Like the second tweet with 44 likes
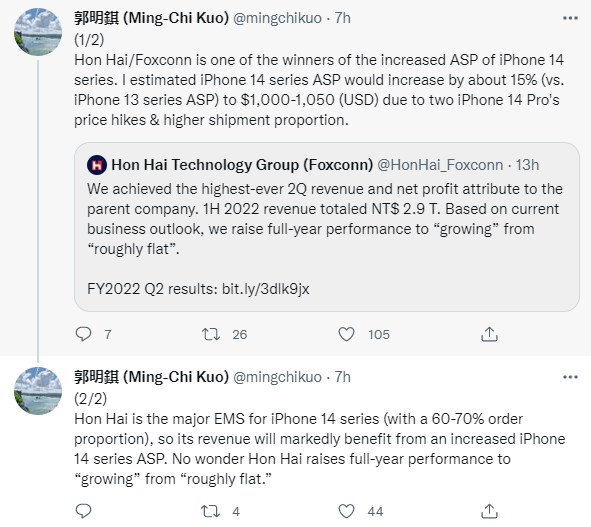This screenshot has height=527, width=591. [346, 511]
